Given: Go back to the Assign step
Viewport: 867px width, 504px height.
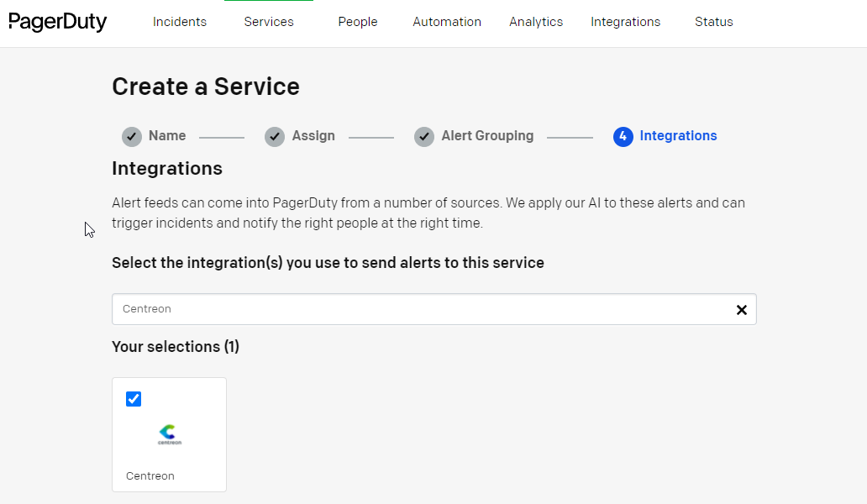Looking at the screenshot, I should (313, 136).
